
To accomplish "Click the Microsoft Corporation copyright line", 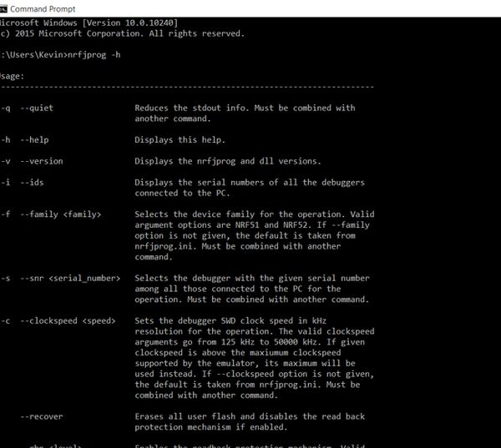I will coord(122,33).
